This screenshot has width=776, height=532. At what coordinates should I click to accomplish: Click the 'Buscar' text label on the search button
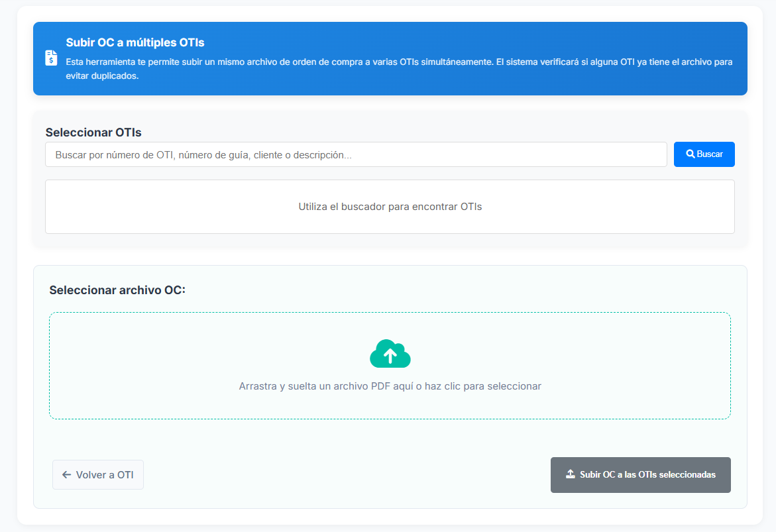(710, 154)
